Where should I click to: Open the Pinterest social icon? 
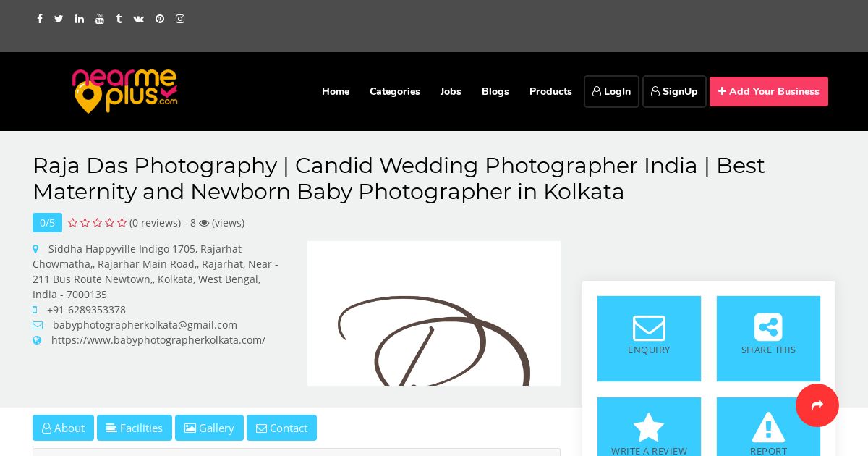click(x=160, y=19)
